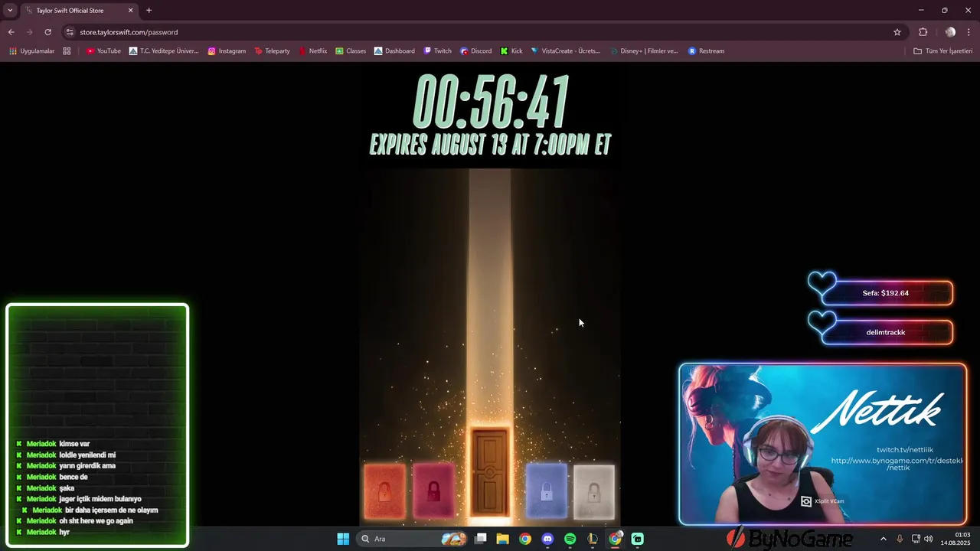Open the Uygulamalar apps shortcut
The width and height of the screenshot is (980, 551).
click(31, 51)
